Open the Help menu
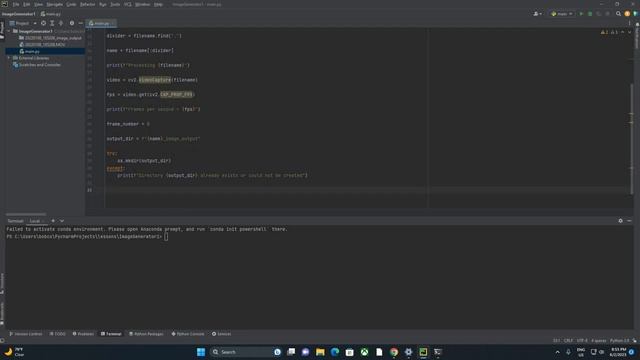This screenshot has width=640, height=360. coord(158,4)
